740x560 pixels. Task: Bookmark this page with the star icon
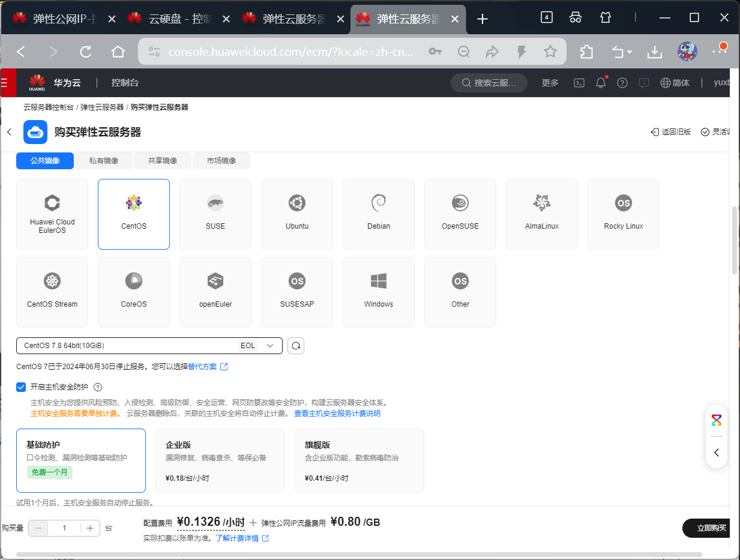point(550,52)
